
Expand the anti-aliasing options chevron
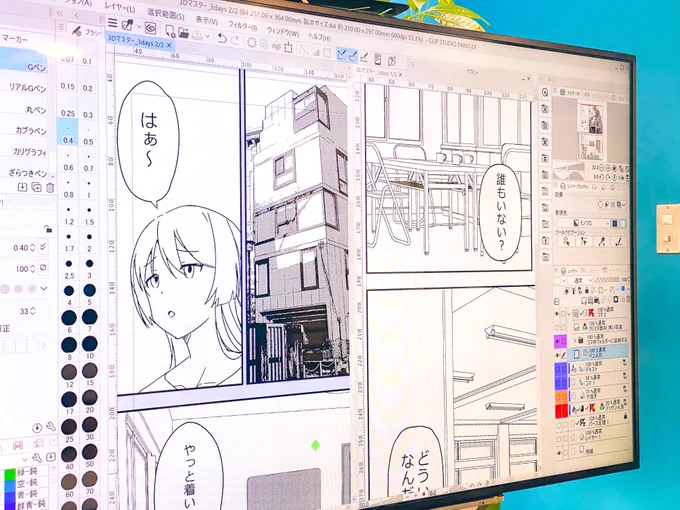[x=43, y=288]
